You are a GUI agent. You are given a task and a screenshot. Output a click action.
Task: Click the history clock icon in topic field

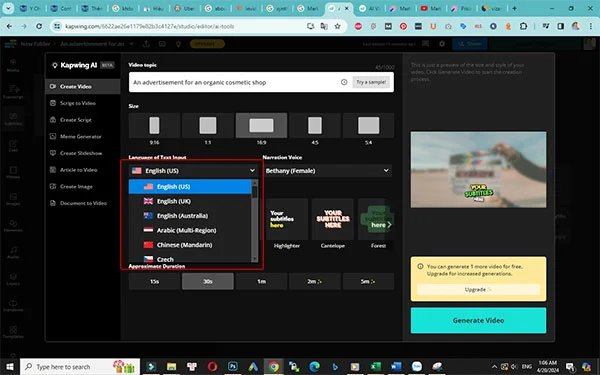point(344,82)
